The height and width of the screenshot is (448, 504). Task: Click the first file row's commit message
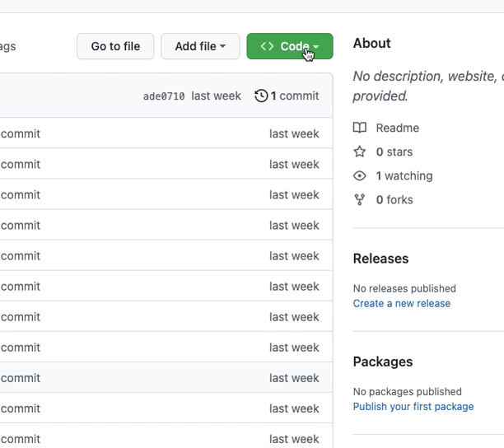coord(21,133)
